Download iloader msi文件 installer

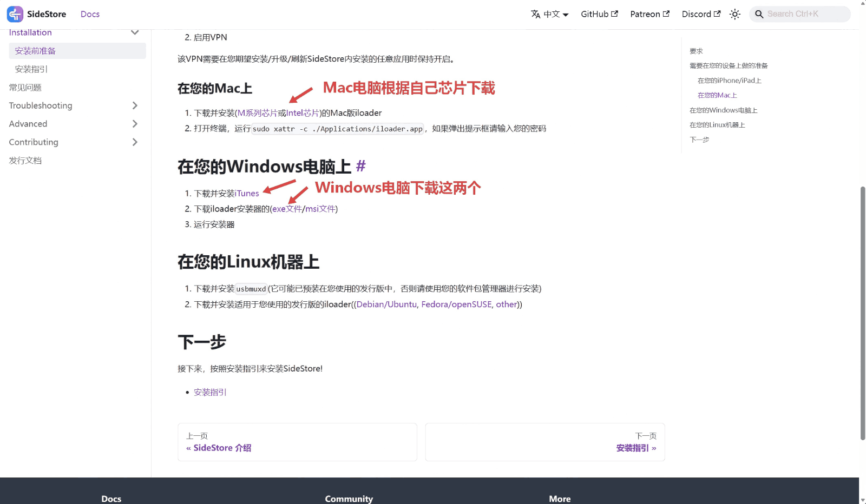[x=320, y=209]
